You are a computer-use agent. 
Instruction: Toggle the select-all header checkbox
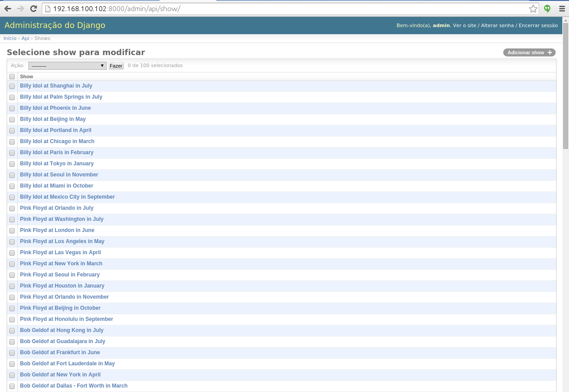(x=12, y=76)
